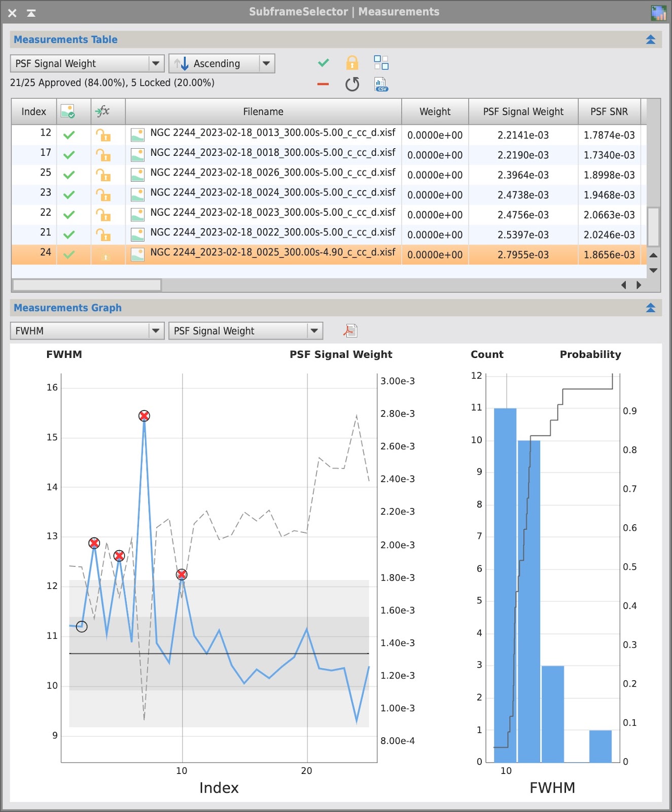Image resolution: width=672 pixels, height=812 pixels.
Task: Open the Ascending sort order dropdown
Action: pos(222,63)
